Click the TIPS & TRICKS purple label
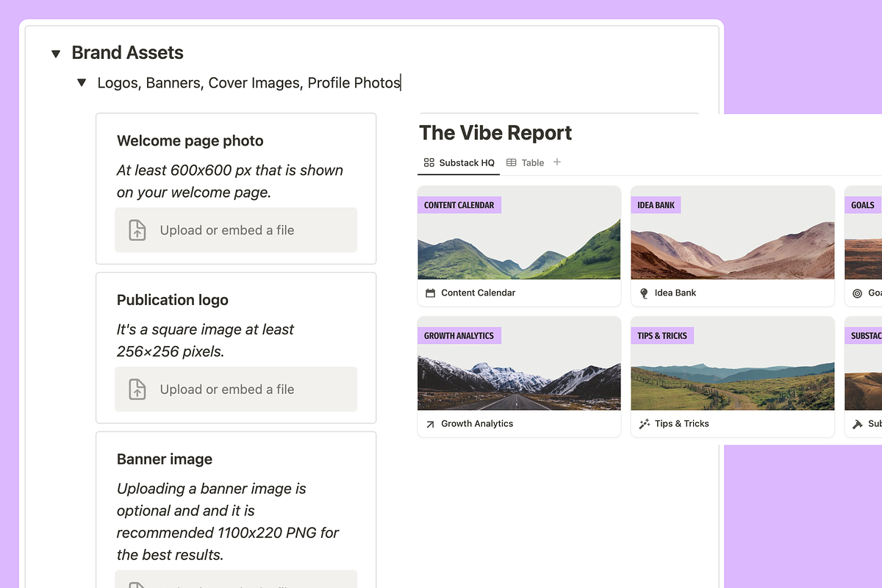 [x=662, y=336]
